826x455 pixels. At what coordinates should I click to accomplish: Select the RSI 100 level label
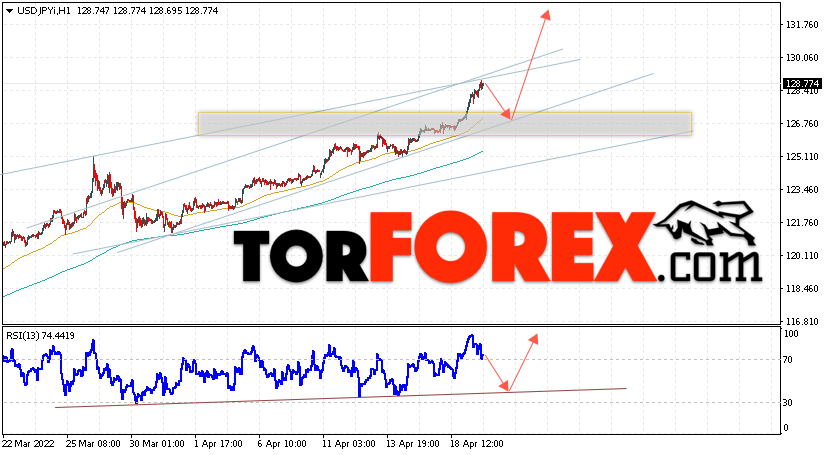791,334
